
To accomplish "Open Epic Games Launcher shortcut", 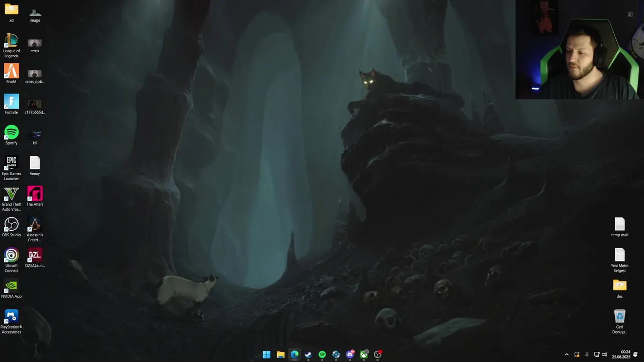I will pos(11,168).
